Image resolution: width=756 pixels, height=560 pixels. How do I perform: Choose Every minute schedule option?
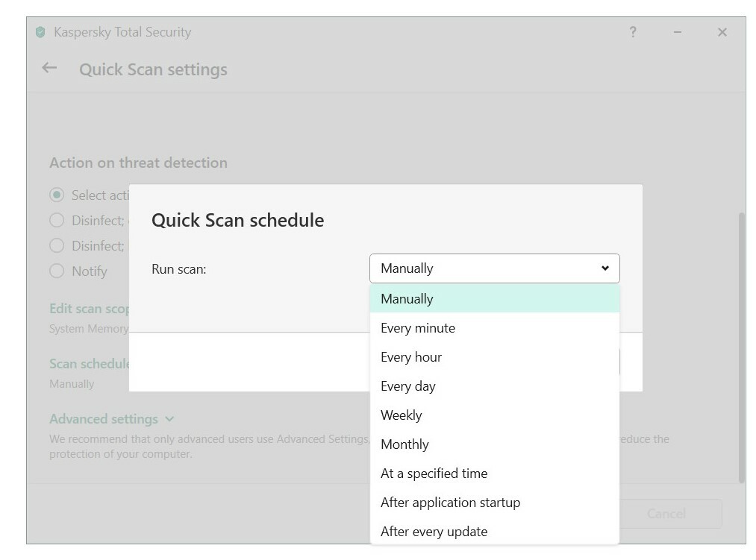click(x=494, y=328)
